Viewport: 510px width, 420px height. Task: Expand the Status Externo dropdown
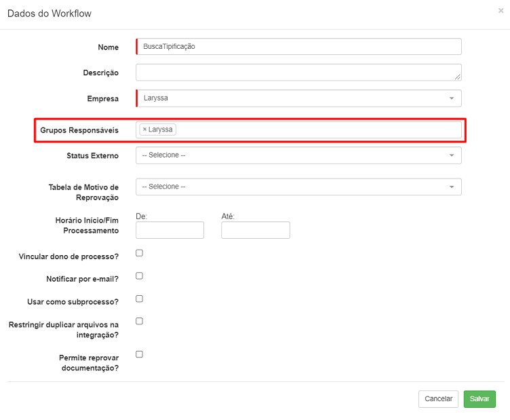(298, 155)
